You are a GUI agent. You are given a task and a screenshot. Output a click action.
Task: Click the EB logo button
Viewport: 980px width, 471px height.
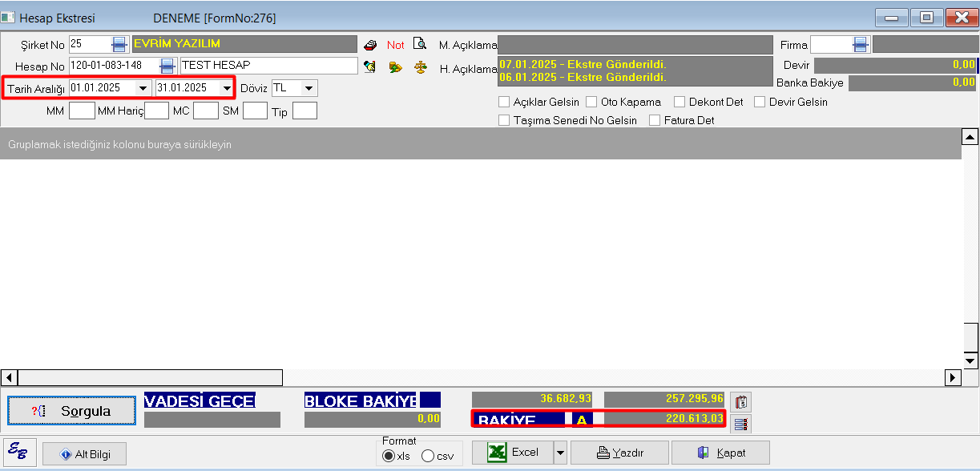pyautogui.click(x=18, y=453)
